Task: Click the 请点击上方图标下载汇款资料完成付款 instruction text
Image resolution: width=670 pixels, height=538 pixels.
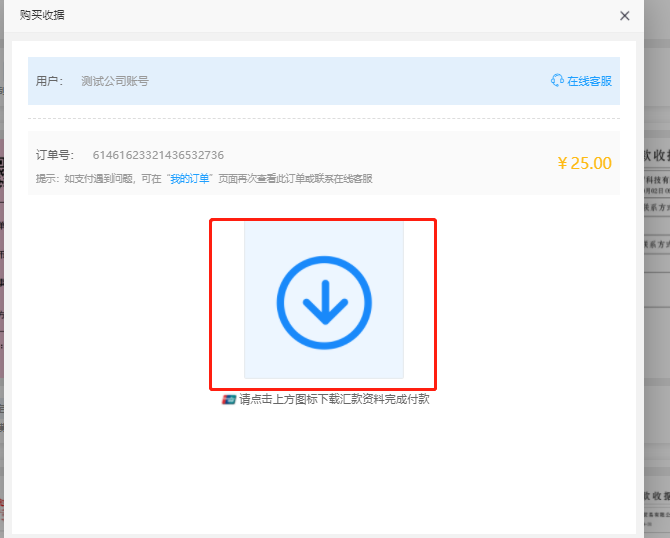Action: click(x=334, y=399)
